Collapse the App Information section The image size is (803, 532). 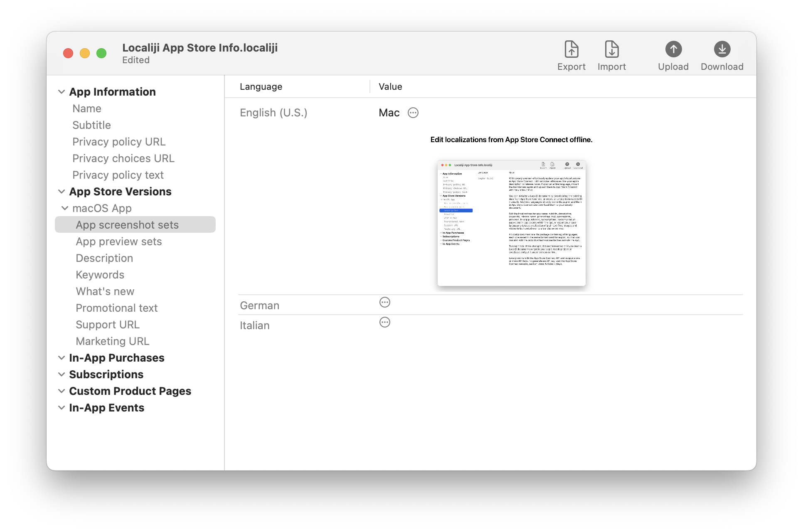pos(62,92)
